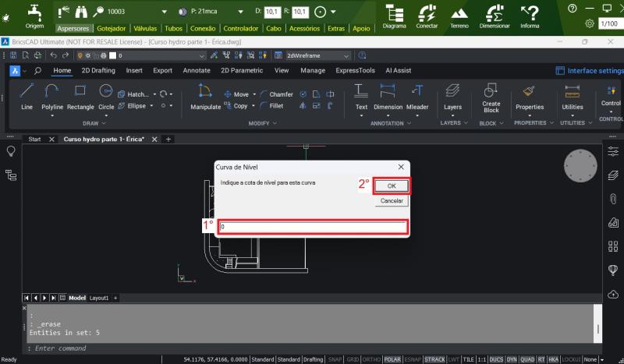Open Interface settings link
This screenshot has width=624, height=364.
[x=590, y=71]
